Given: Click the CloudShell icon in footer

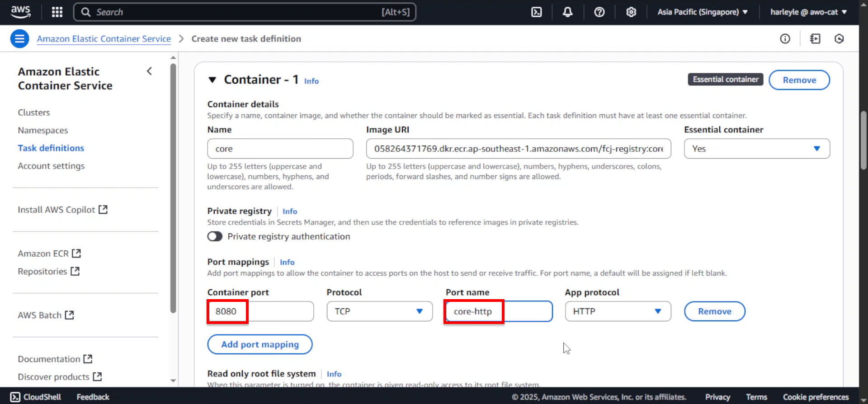Looking at the screenshot, I should point(15,397).
